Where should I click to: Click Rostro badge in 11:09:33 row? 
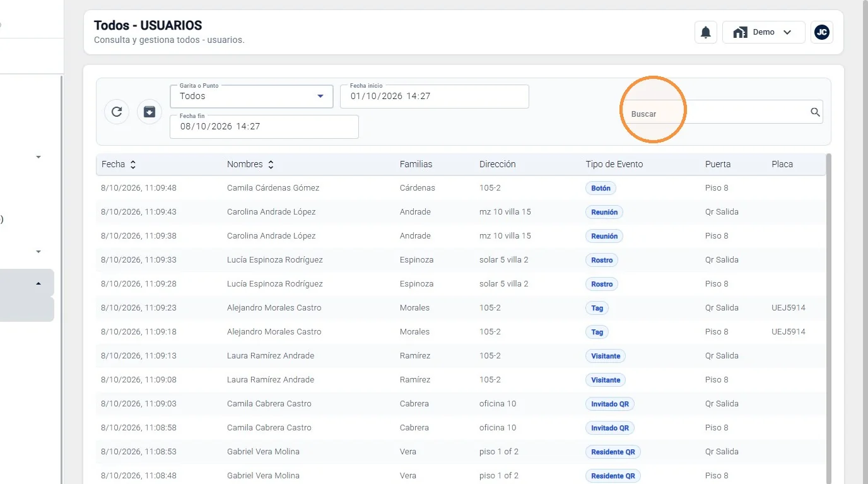coord(602,260)
